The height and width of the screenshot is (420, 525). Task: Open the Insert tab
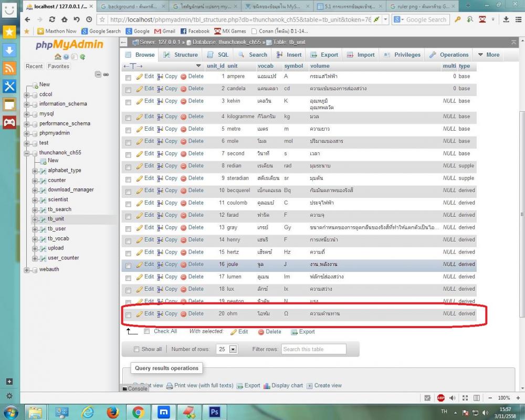coord(289,55)
